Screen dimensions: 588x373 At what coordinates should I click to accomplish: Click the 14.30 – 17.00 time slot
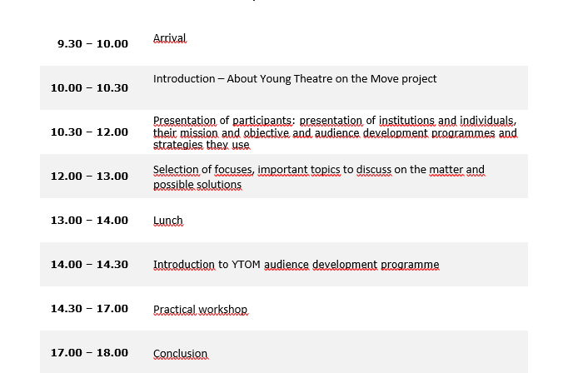coord(89,309)
